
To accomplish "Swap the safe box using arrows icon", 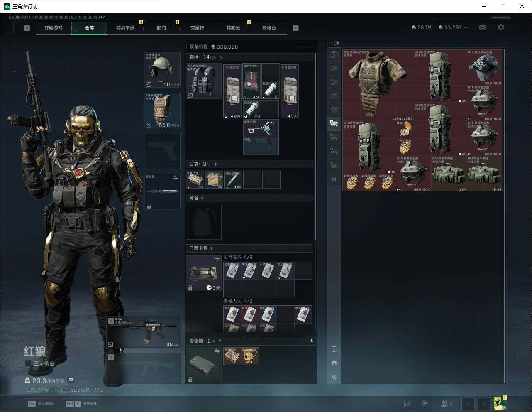I will click(217, 351).
